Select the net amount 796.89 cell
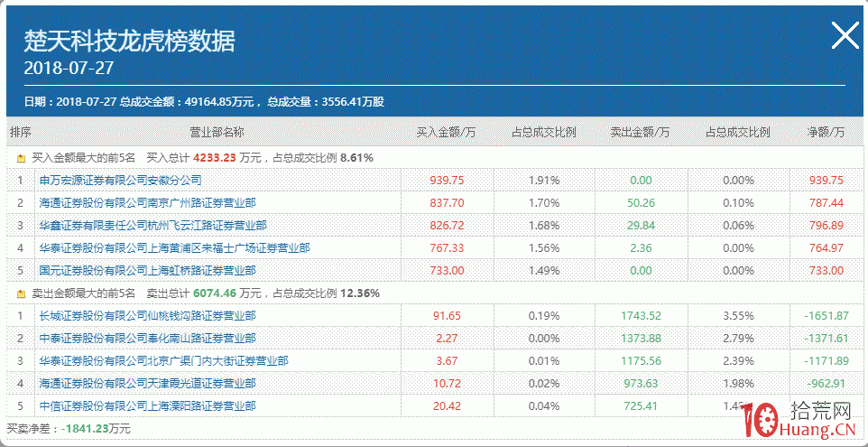 pyautogui.click(x=826, y=226)
